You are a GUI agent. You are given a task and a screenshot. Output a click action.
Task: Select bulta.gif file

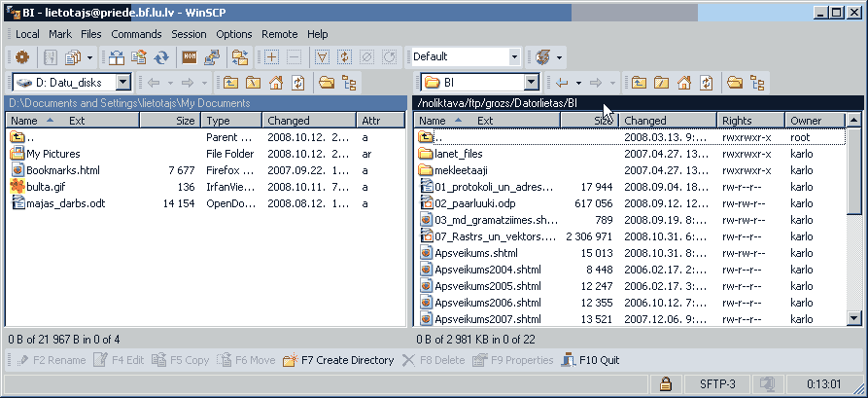pyautogui.click(x=38, y=187)
